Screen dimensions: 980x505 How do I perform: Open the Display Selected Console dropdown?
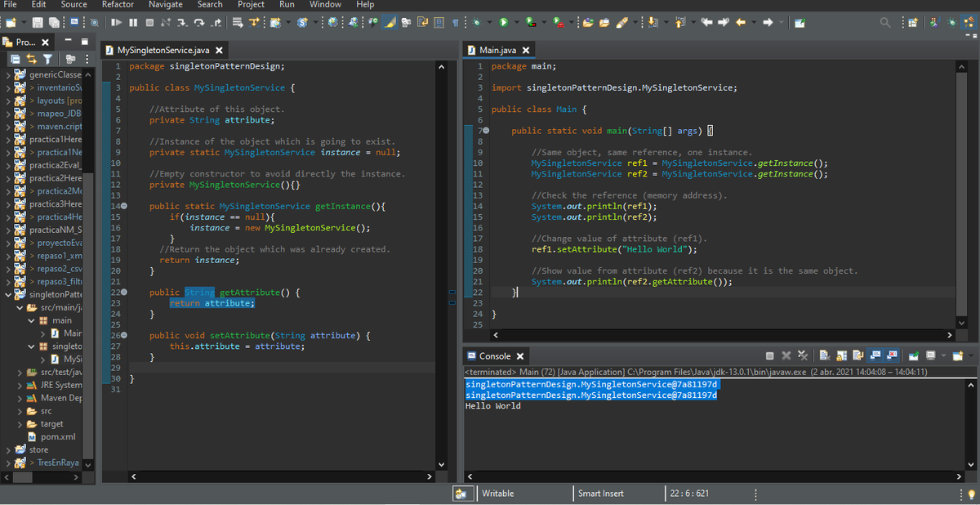tap(943, 356)
